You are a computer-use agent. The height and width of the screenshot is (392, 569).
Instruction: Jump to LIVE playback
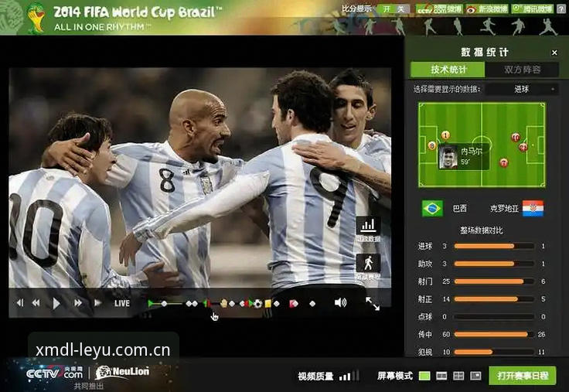[122, 303]
